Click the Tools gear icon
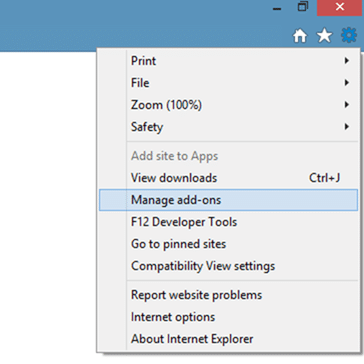364x364 pixels. (349, 35)
